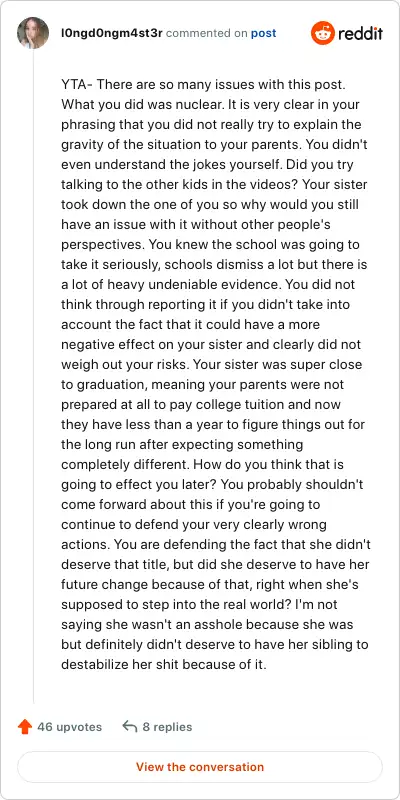Open the commenter's avatar picture
The image size is (400, 800).
[x=33, y=33]
